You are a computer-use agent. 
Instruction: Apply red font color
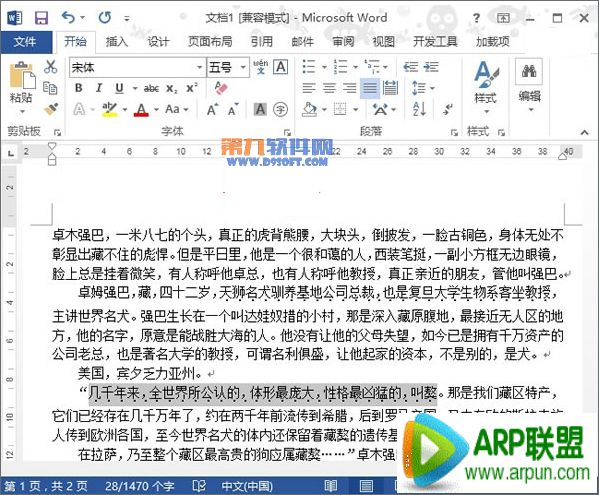pos(141,110)
